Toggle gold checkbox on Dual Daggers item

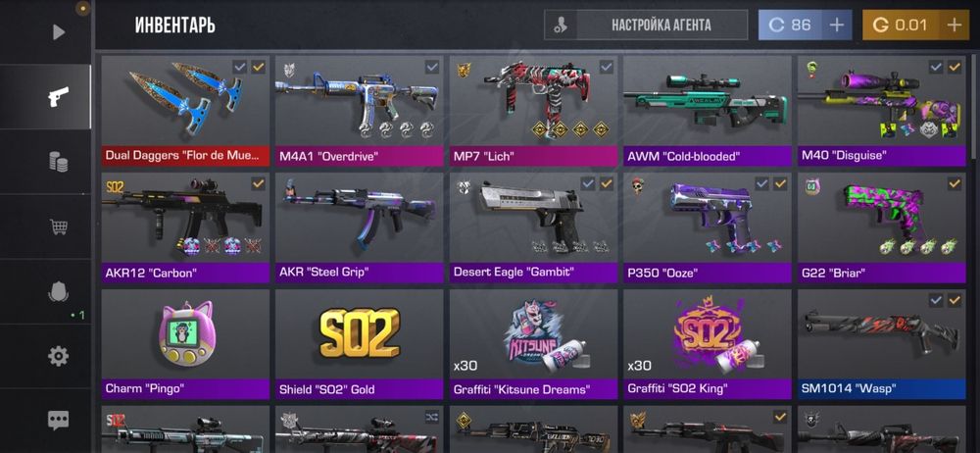click(258, 67)
